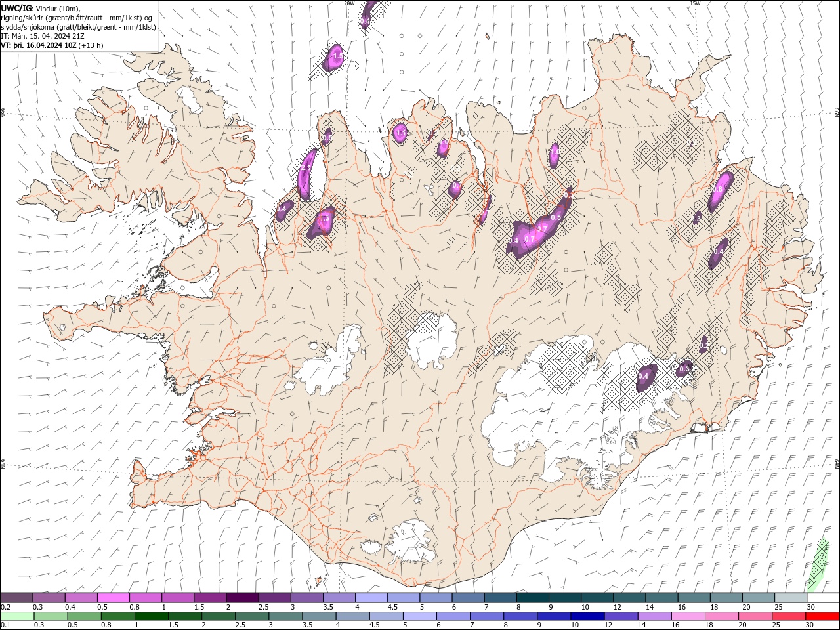Click the 'IT: Mán. 15. 04. 2024 21Z' line
Screen dimensions: 840x630
point(41,36)
